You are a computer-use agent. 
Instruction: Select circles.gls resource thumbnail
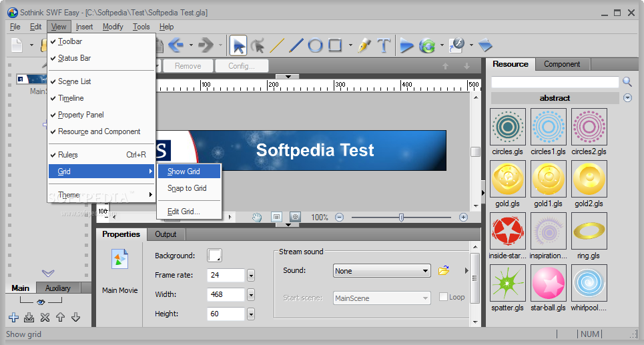[508, 127]
